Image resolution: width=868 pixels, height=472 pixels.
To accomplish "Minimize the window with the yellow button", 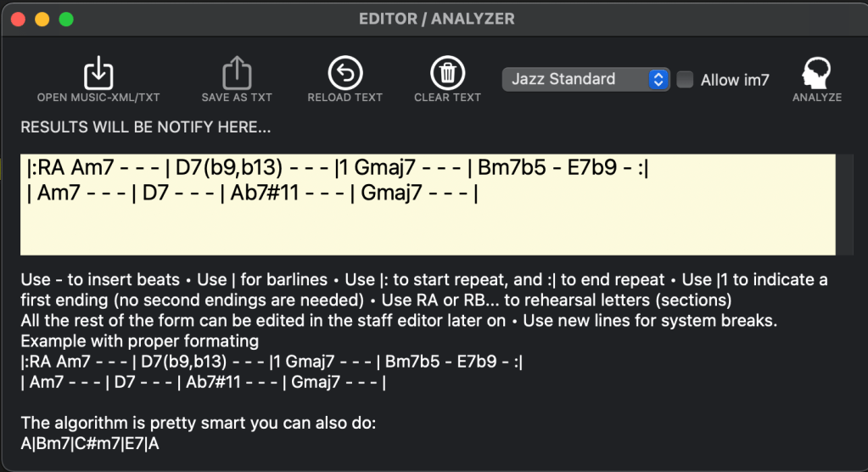I will point(42,18).
